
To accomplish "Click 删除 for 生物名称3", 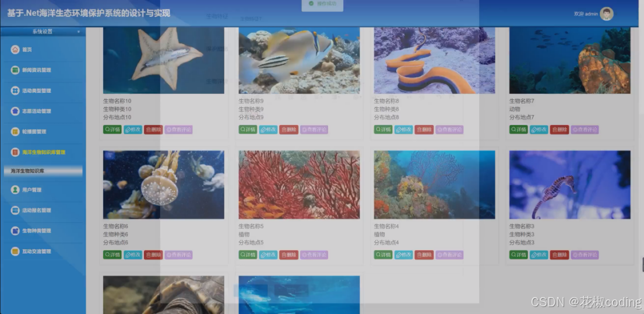I will [559, 254].
